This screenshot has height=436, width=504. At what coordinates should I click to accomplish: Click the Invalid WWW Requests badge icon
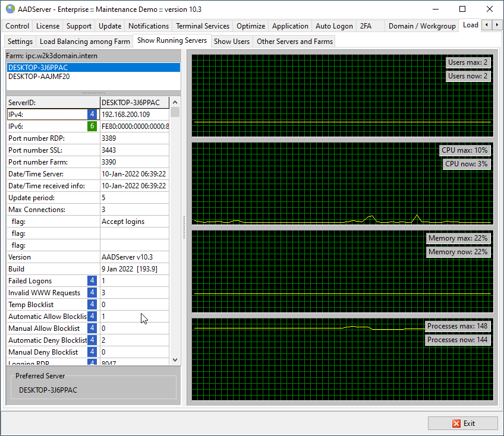click(92, 293)
